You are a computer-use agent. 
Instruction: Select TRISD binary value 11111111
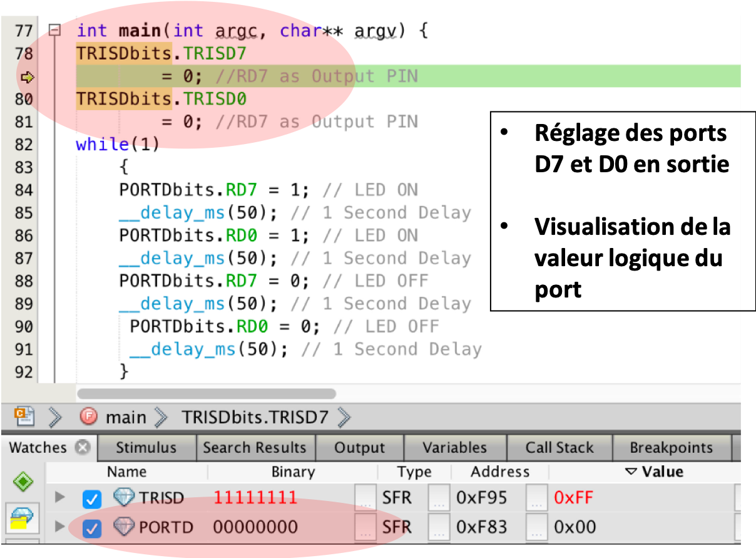pyautogui.click(x=255, y=499)
